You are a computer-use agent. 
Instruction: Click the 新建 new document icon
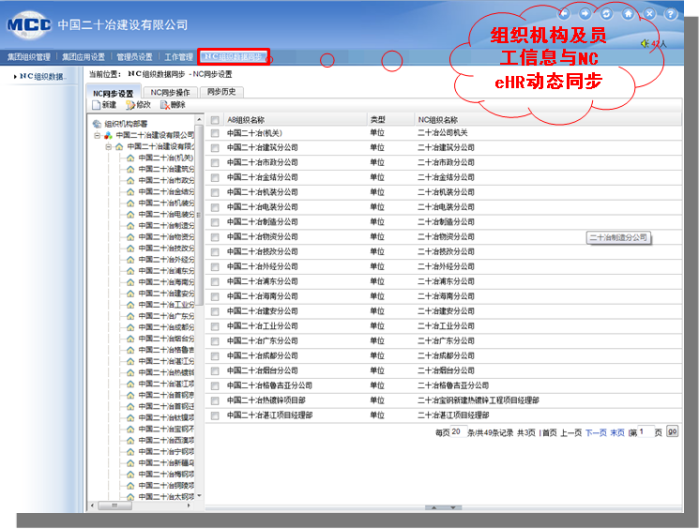[96, 105]
